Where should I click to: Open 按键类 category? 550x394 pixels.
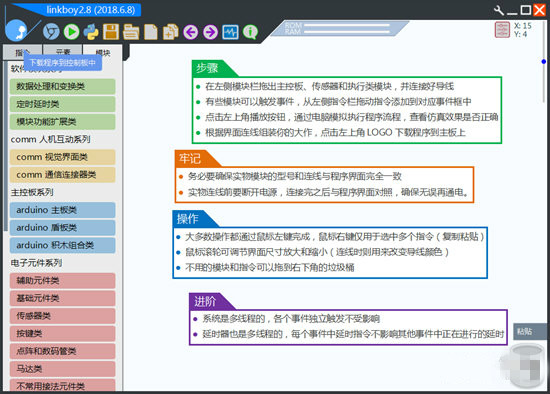62,333
